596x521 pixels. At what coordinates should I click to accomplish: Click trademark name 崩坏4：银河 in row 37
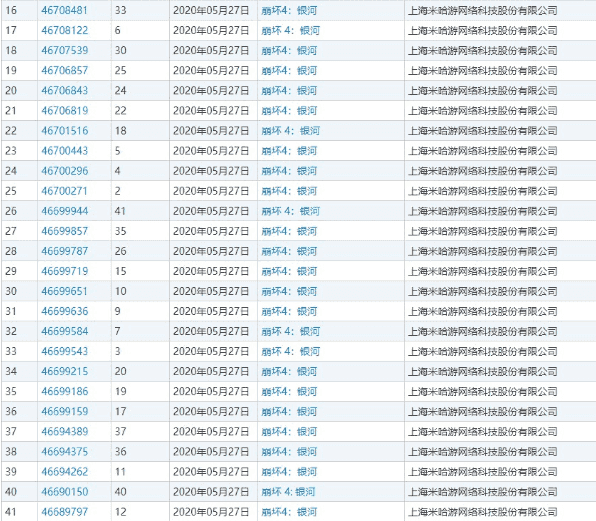pos(289,432)
